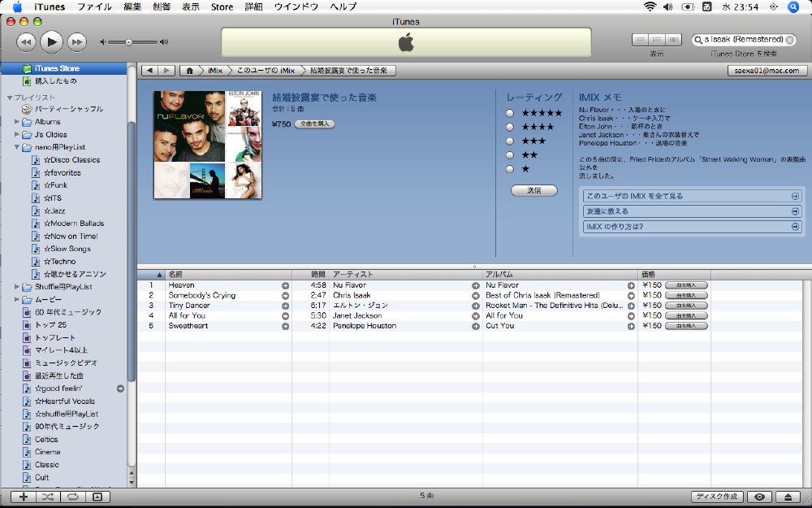Buy song Tiny Dancer

coord(686,306)
